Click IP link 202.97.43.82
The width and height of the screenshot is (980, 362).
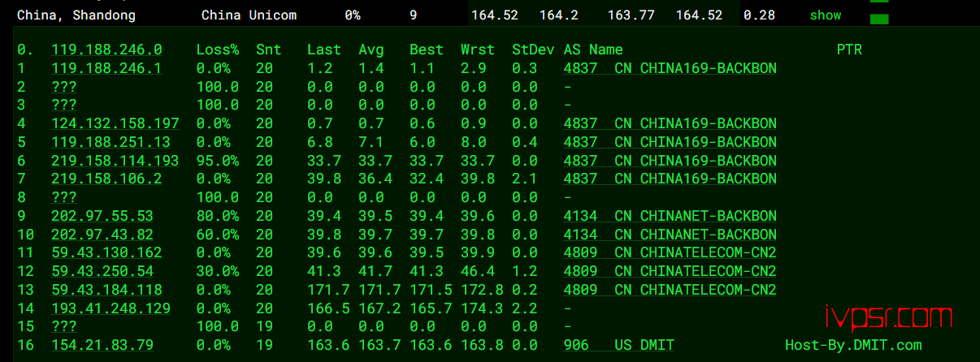coord(102,235)
